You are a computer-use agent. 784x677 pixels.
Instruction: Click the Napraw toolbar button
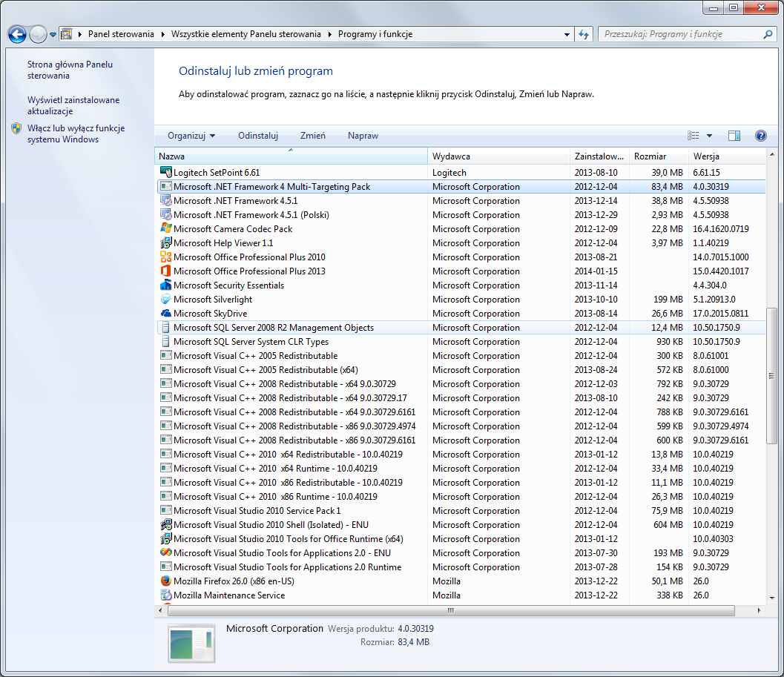(x=363, y=136)
